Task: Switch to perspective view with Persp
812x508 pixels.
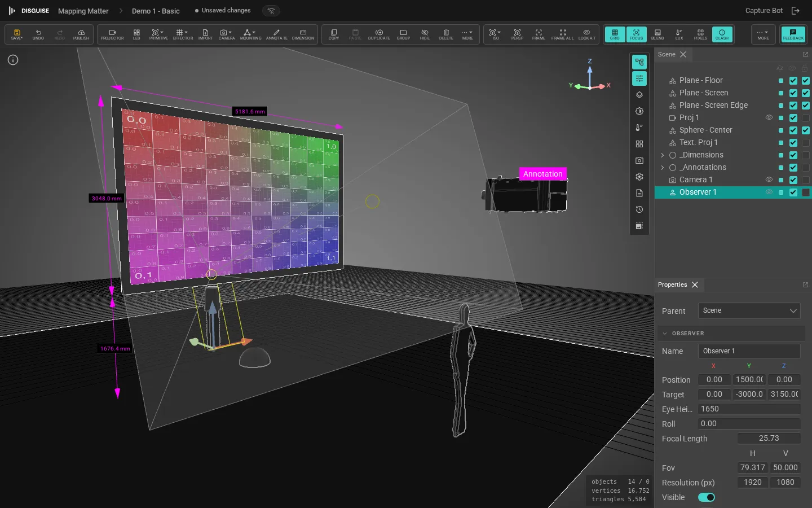Action: (517, 34)
